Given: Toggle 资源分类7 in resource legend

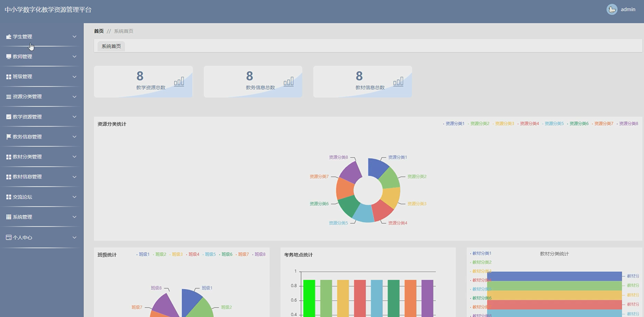Looking at the screenshot, I should click(603, 123).
